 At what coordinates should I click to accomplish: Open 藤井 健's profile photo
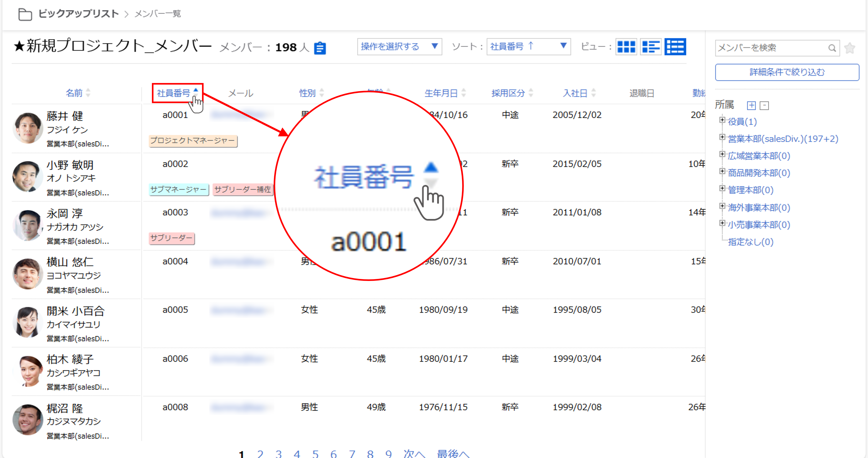(x=28, y=128)
